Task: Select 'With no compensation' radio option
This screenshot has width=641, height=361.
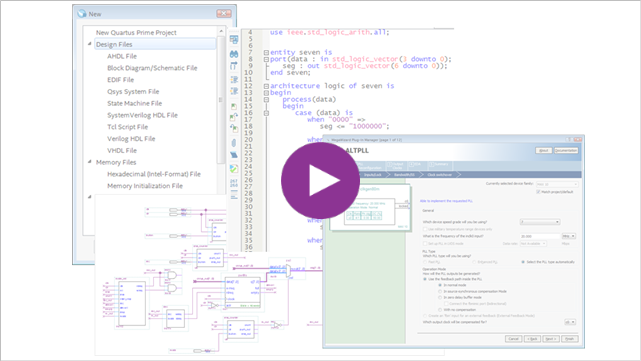Action: pos(440,309)
